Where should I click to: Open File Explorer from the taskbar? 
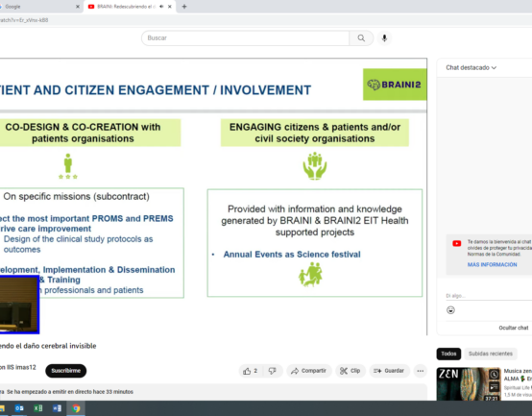click(2, 408)
